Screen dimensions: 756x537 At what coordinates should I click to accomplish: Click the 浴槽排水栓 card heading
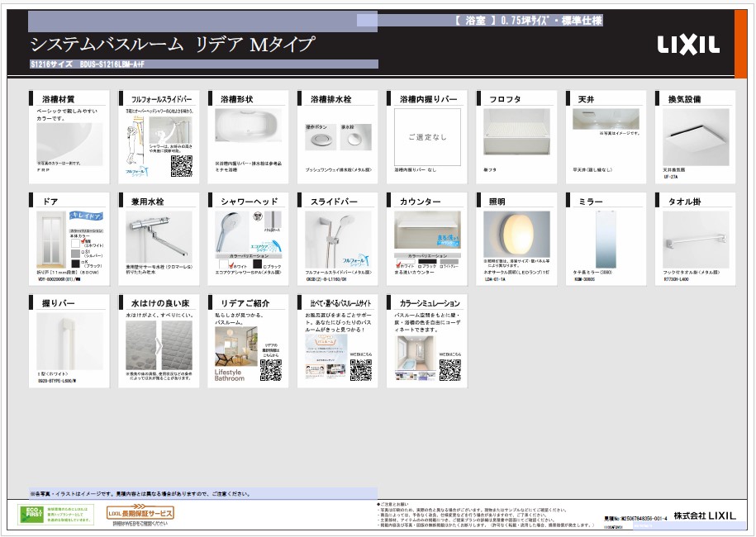coord(330,99)
